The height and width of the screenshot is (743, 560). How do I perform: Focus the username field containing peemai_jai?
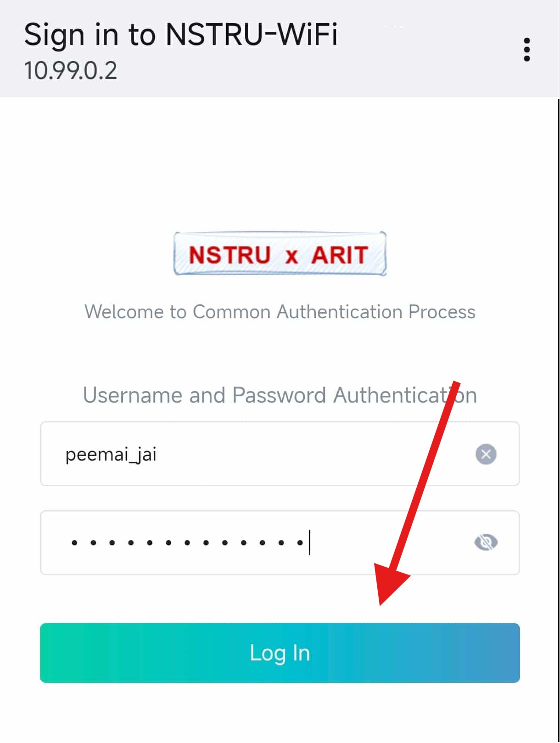tap(280, 454)
